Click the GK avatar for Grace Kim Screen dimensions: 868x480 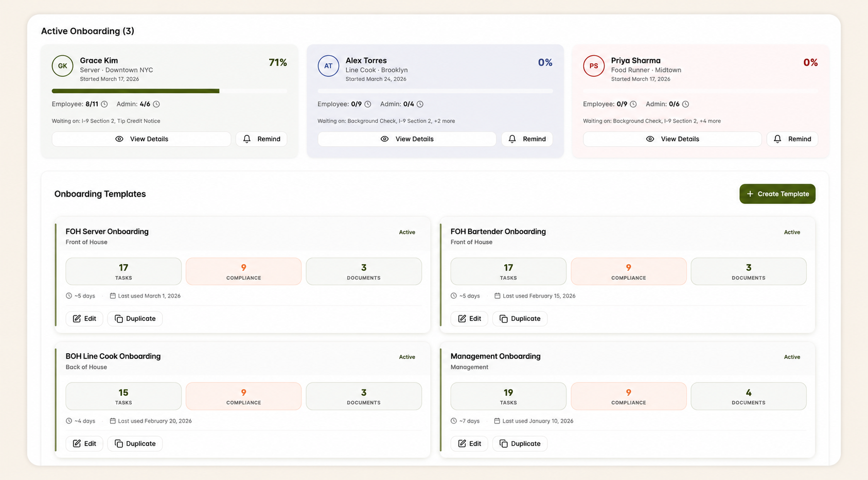point(62,66)
